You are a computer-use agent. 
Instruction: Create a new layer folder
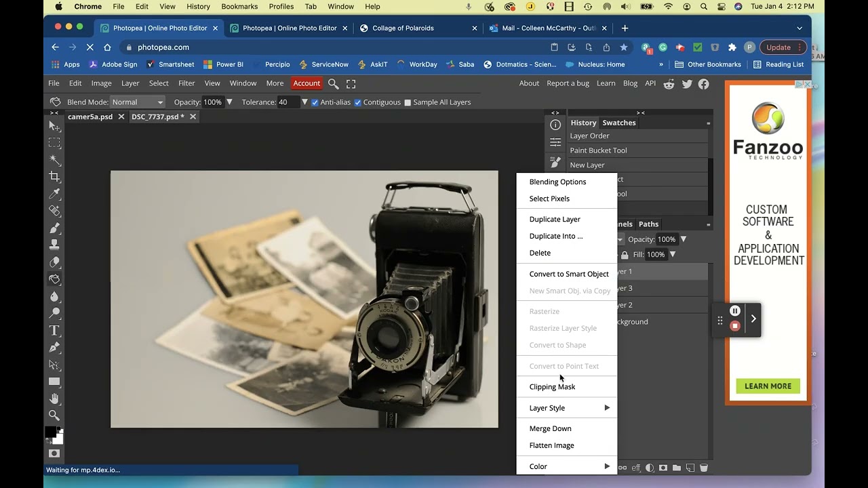point(677,468)
